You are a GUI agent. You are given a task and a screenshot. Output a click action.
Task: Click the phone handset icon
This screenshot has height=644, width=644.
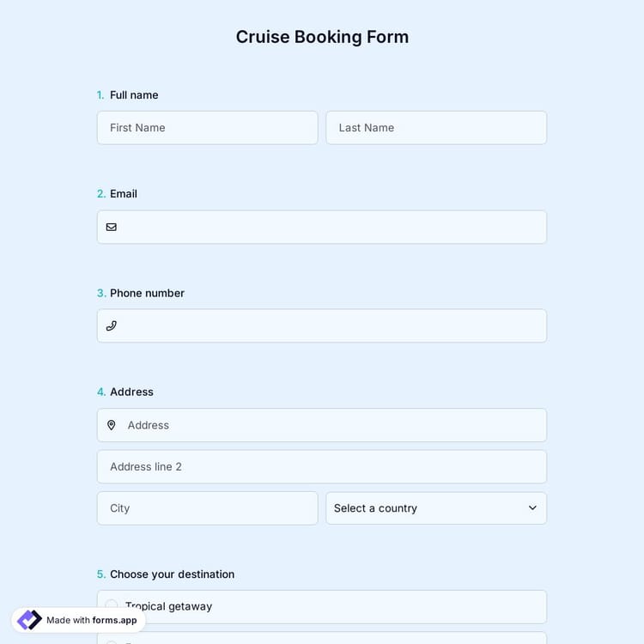(x=111, y=326)
